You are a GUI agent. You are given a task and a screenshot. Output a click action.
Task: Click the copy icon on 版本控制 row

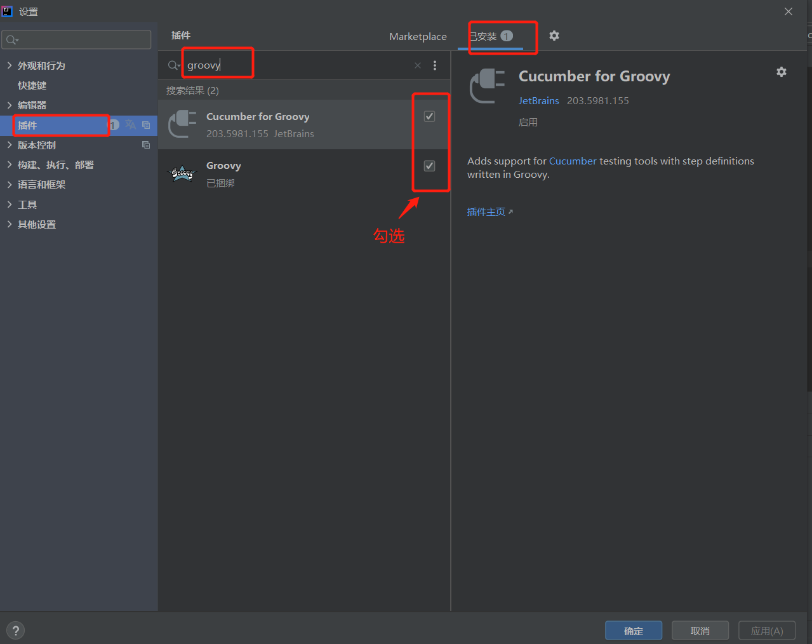click(146, 145)
